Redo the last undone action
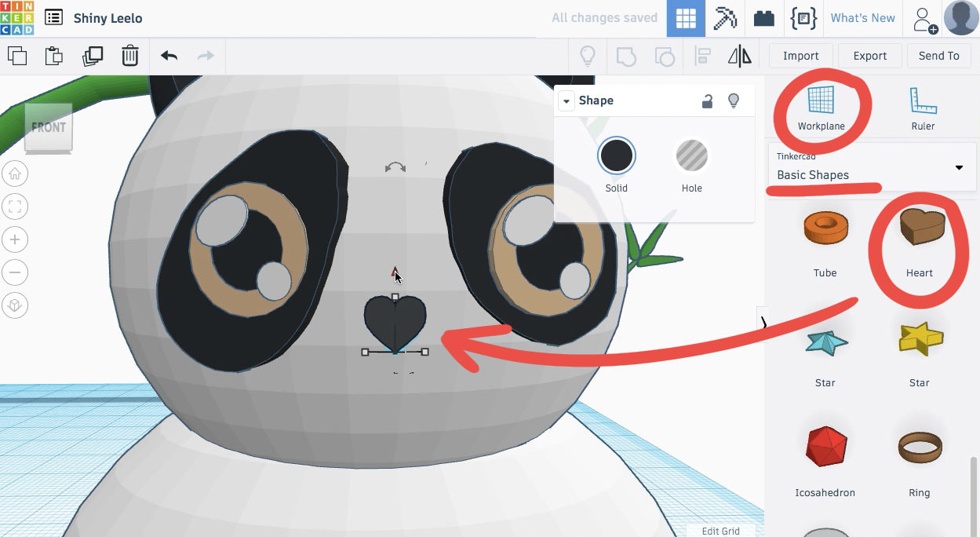980x537 pixels. click(206, 56)
